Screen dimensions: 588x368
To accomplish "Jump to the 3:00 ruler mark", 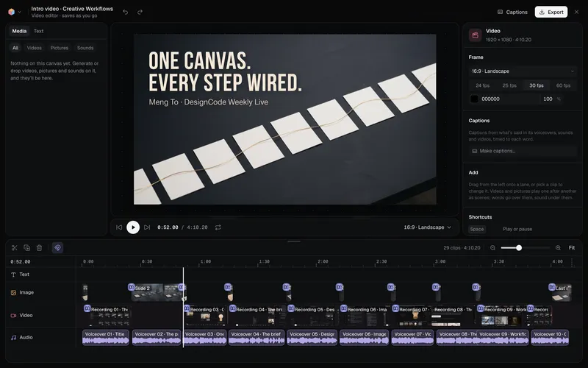I will pyautogui.click(x=440, y=262).
